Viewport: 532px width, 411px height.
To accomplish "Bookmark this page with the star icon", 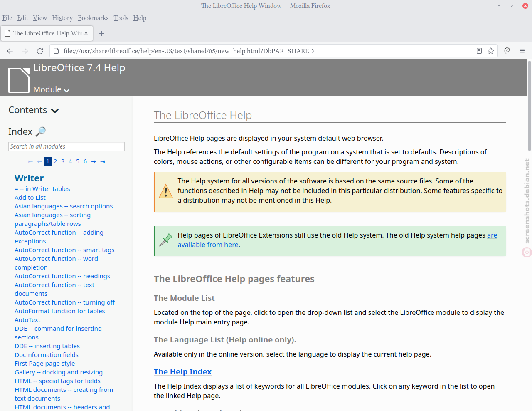I will click(x=491, y=51).
